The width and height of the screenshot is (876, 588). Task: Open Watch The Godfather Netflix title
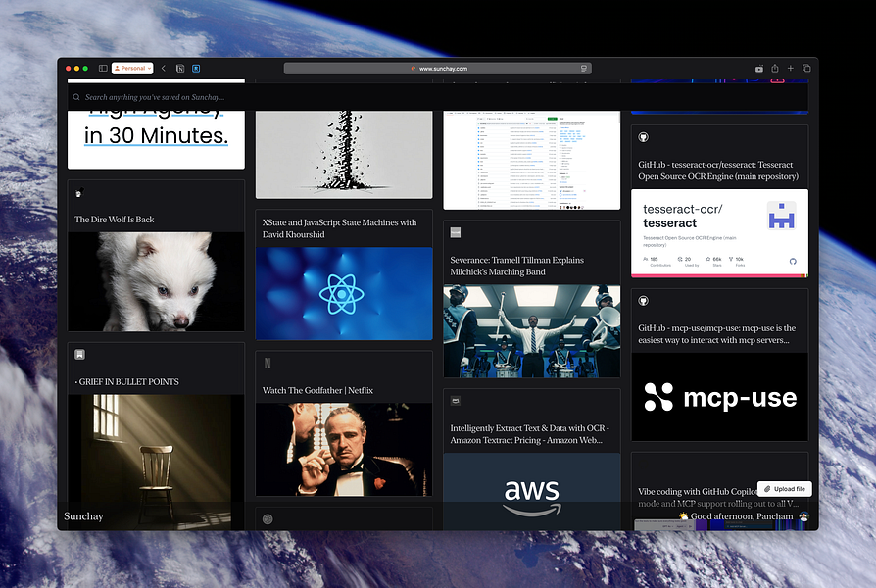click(x=317, y=390)
